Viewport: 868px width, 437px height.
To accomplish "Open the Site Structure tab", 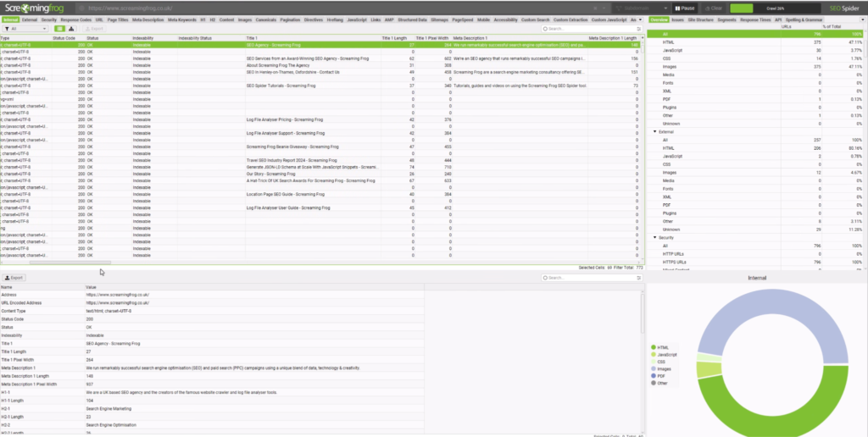I will [700, 20].
